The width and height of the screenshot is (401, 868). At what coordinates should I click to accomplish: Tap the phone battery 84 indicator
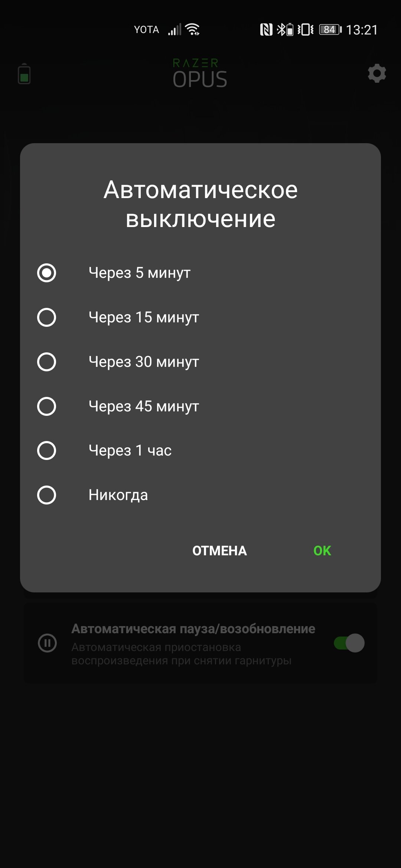pyautogui.click(x=330, y=29)
